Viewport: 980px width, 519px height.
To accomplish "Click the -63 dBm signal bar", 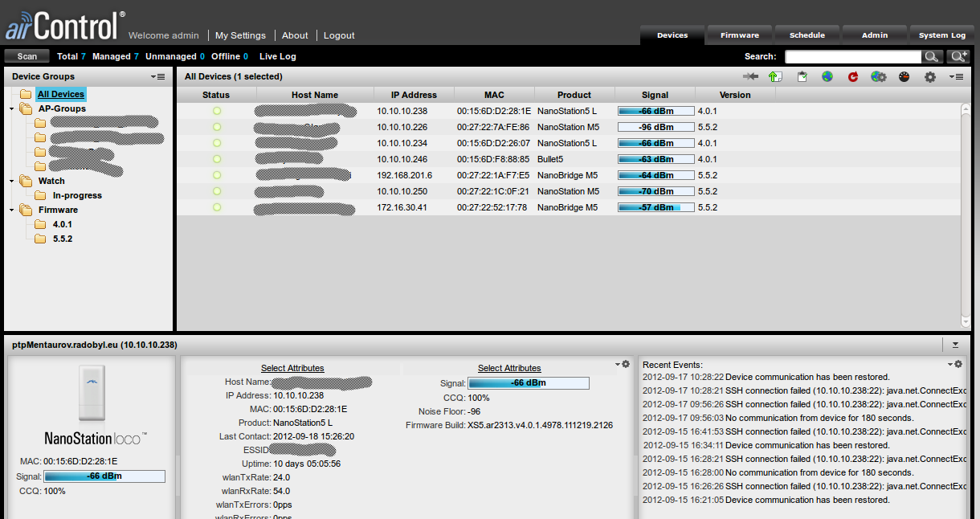I will point(655,159).
